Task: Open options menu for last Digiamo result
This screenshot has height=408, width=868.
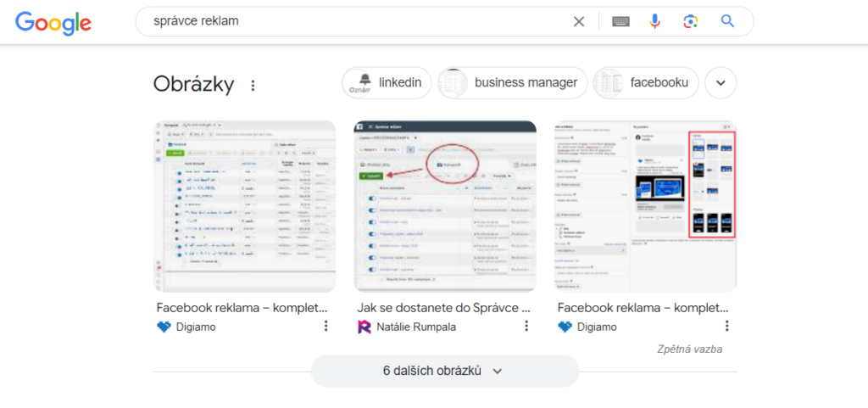Action: pyautogui.click(x=726, y=326)
